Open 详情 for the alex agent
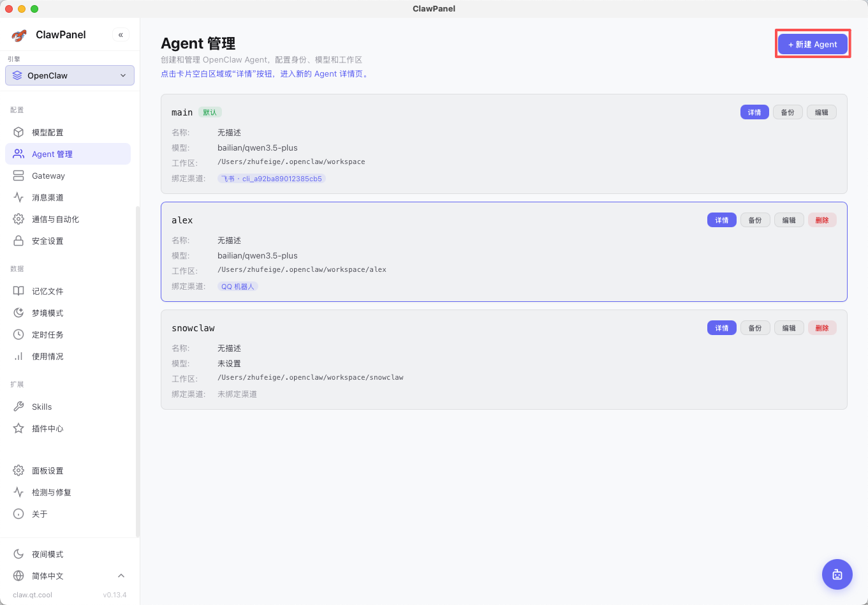This screenshot has height=605, width=868. point(721,220)
